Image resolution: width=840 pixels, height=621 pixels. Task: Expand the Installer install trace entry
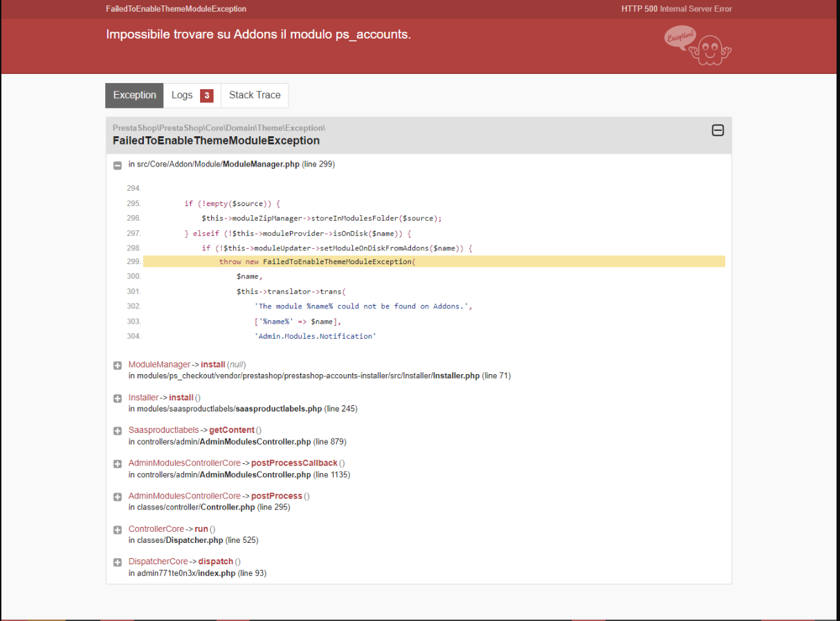[x=118, y=398]
